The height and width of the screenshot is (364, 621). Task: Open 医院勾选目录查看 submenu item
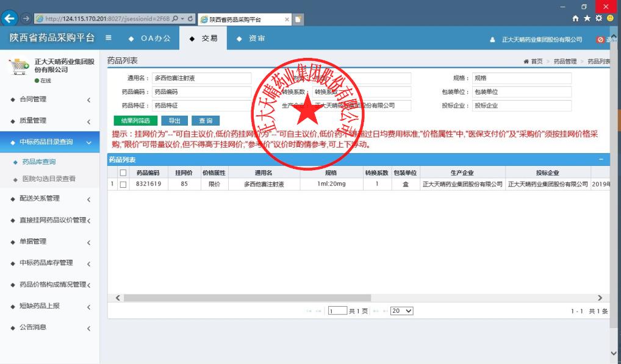[x=49, y=179]
